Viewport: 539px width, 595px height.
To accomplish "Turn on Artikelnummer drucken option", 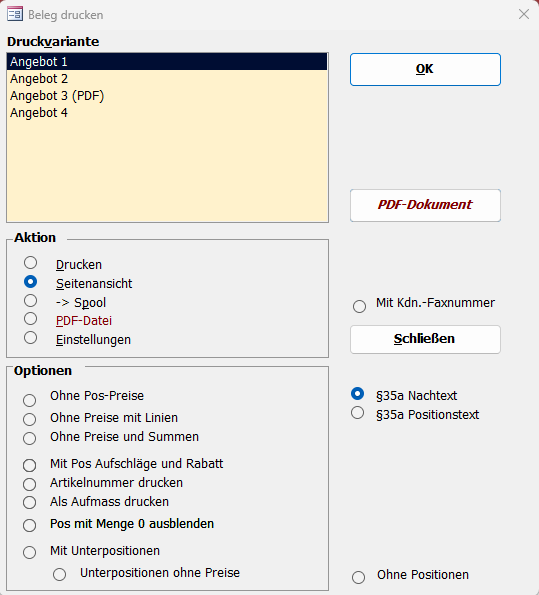I will click(29, 484).
